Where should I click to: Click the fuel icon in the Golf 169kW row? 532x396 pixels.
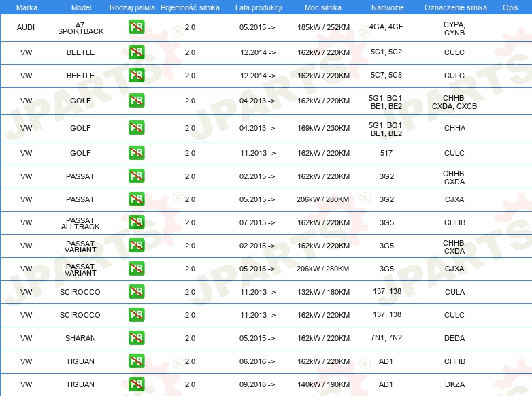136,128
